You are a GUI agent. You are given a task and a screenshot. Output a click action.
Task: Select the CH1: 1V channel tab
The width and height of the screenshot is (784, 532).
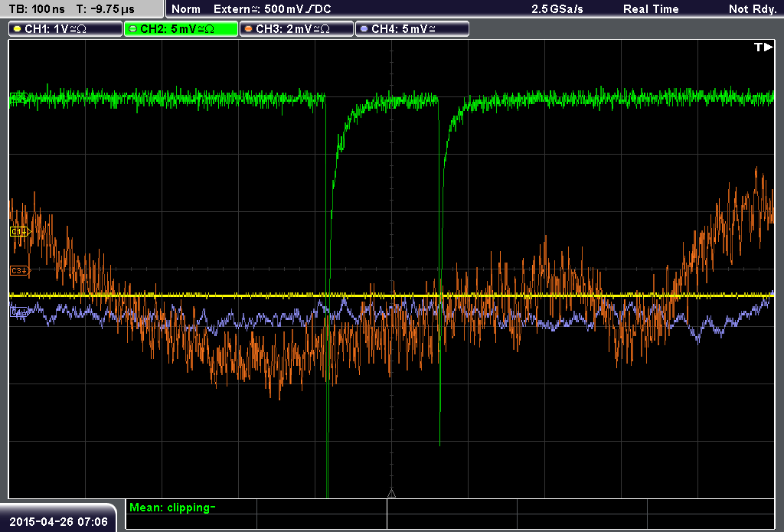click(66, 29)
